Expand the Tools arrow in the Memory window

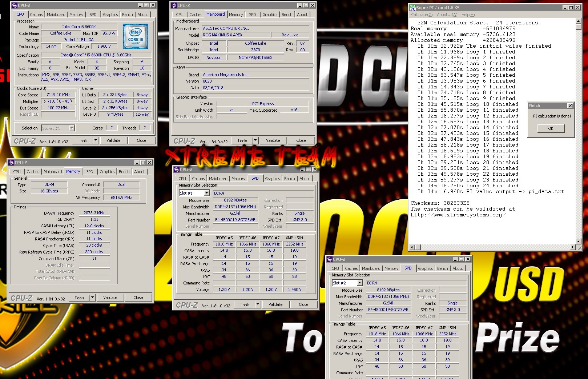pyautogui.click(x=92, y=298)
